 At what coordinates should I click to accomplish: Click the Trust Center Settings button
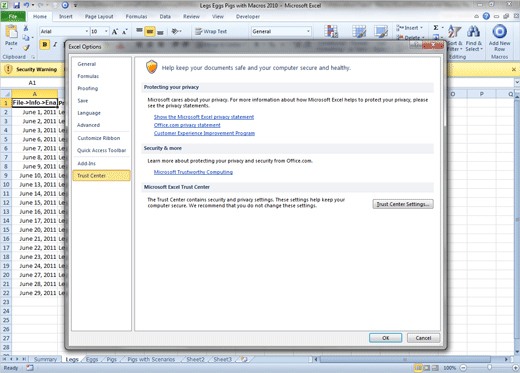(403, 204)
